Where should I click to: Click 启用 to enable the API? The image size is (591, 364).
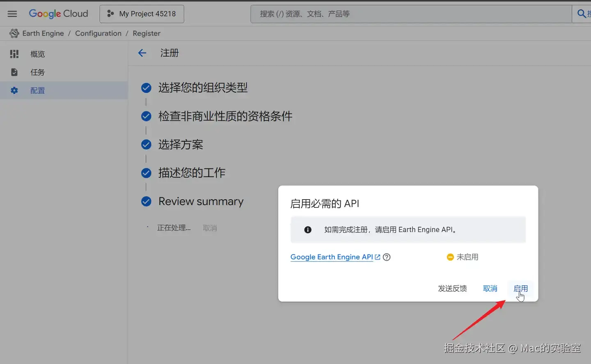point(520,289)
